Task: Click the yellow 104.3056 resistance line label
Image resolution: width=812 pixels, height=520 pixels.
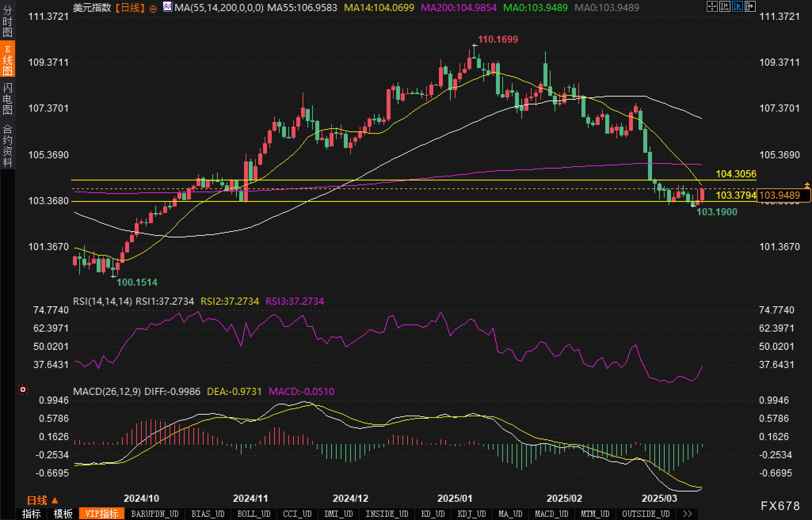Action: (736, 174)
